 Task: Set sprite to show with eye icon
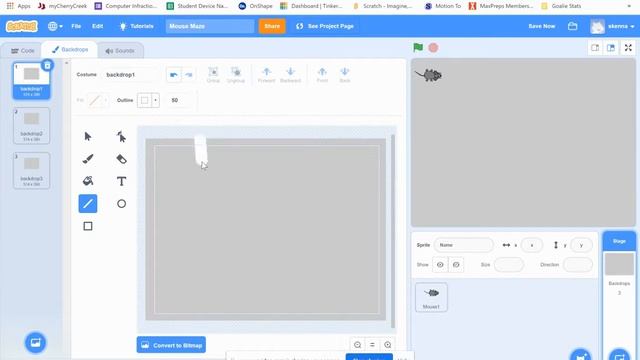[x=440, y=264]
